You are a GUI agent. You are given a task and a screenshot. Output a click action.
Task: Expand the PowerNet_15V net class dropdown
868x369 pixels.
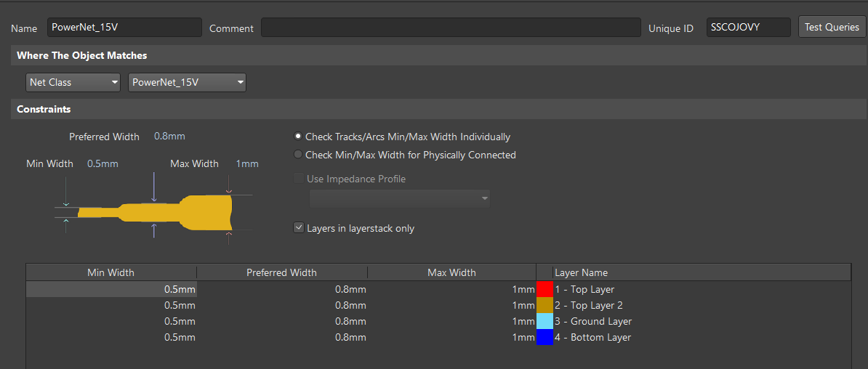click(x=187, y=83)
